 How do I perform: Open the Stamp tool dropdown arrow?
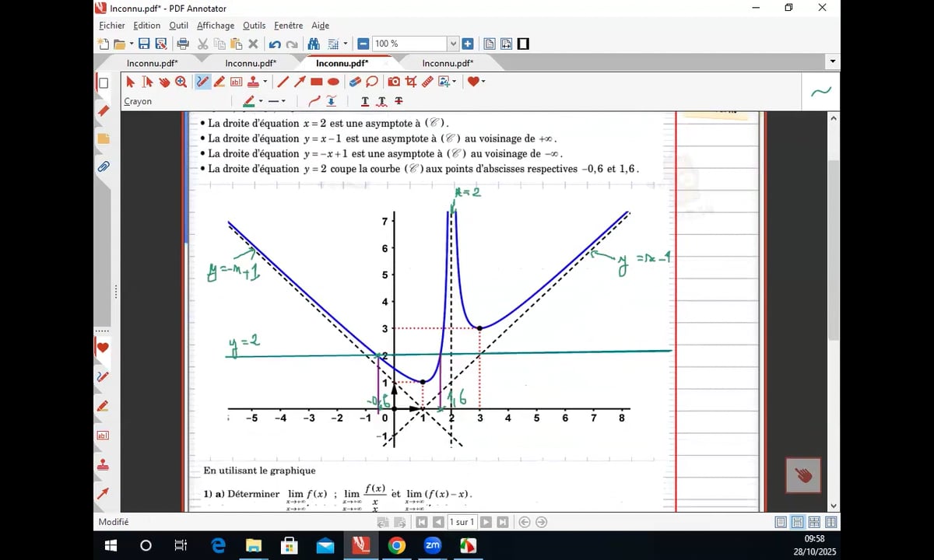tap(265, 82)
